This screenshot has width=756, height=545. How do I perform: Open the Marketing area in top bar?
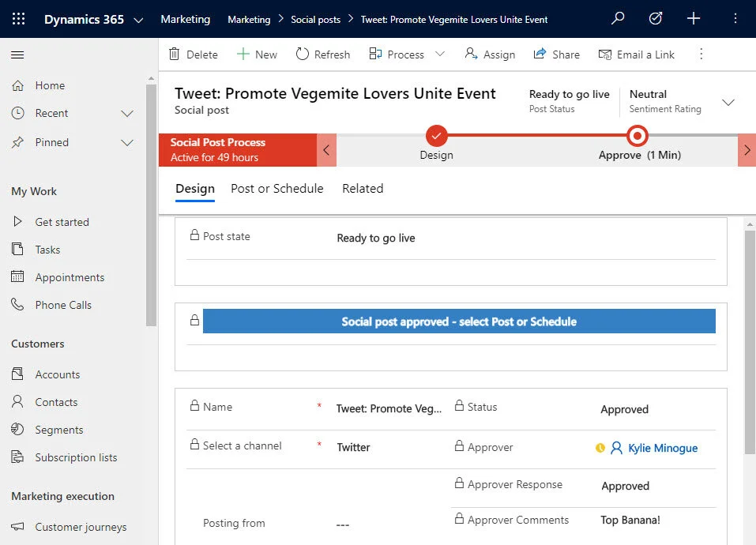click(x=185, y=19)
